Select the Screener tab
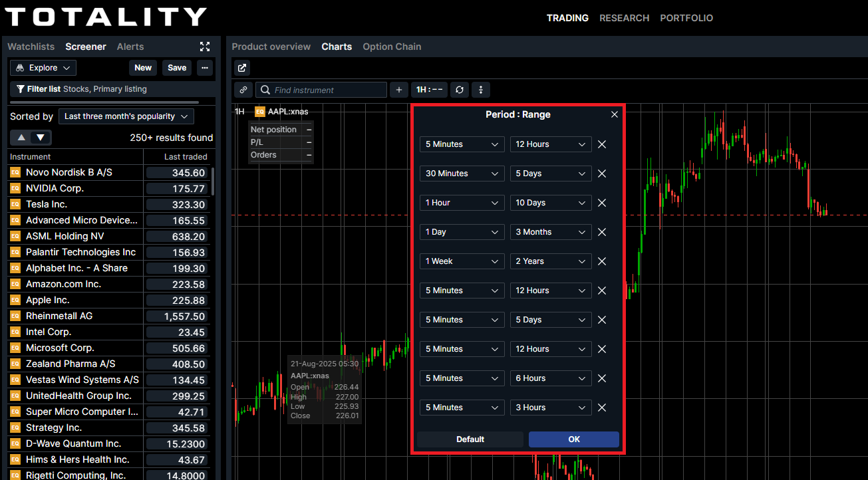 tap(86, 47)
